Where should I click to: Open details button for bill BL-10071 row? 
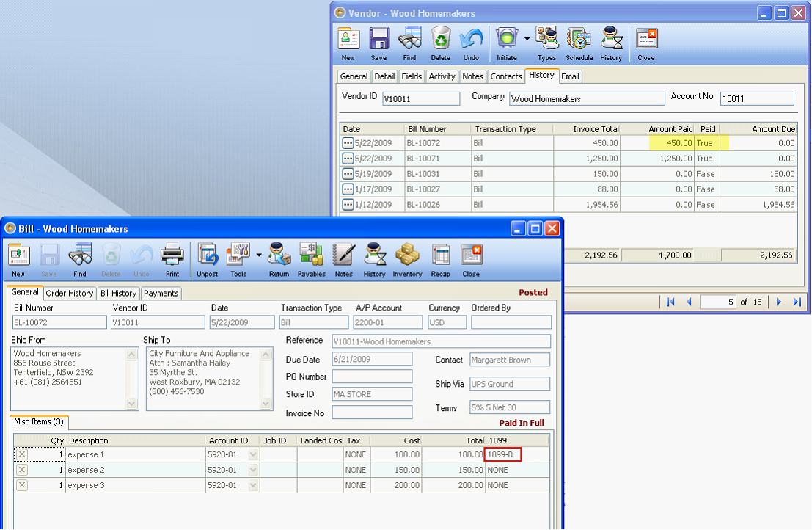(348, 159)
